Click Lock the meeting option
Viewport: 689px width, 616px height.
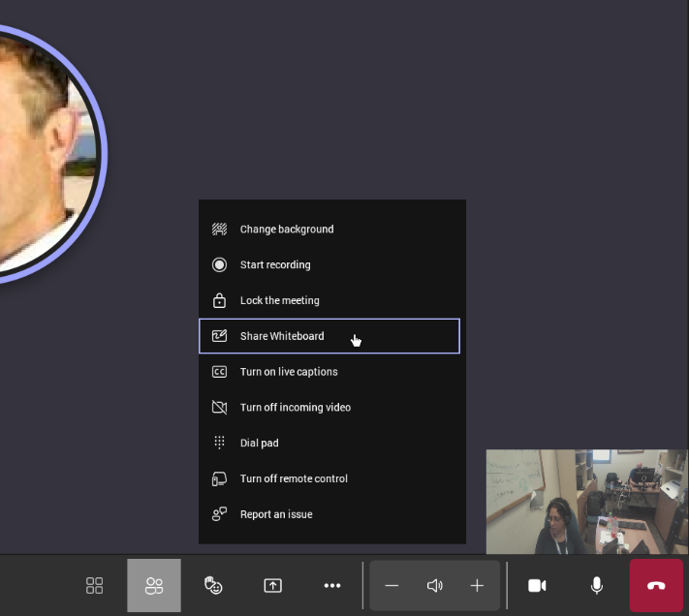279,300
